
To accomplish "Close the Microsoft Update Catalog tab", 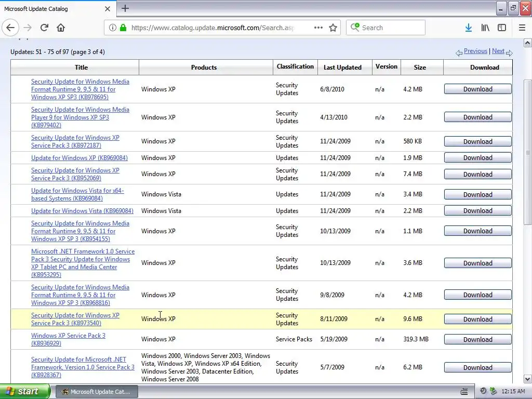I will tap(108, 9).
